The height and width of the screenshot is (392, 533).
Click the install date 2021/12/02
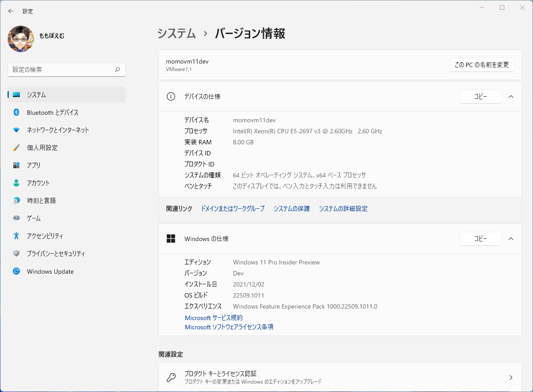coord(248,284)
